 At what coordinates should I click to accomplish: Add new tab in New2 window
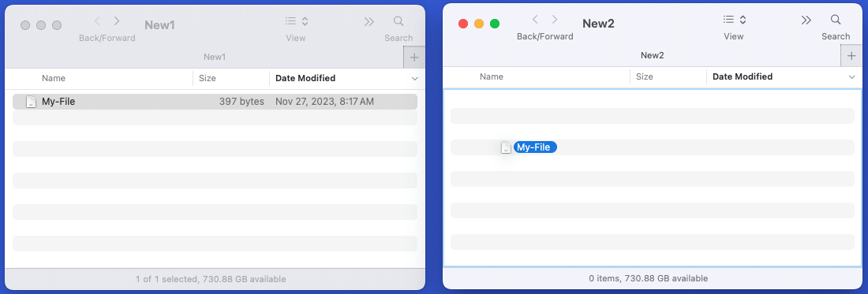(x=851, y=56)
